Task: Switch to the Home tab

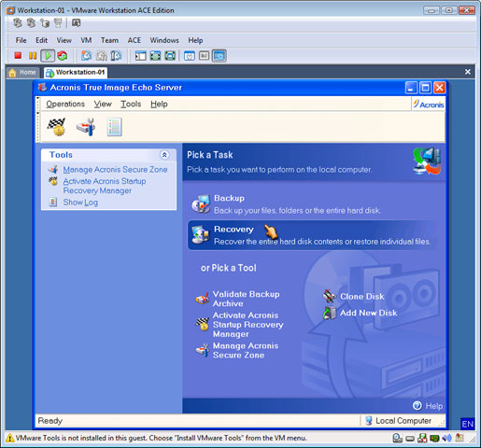Action: tap(22, 72)
